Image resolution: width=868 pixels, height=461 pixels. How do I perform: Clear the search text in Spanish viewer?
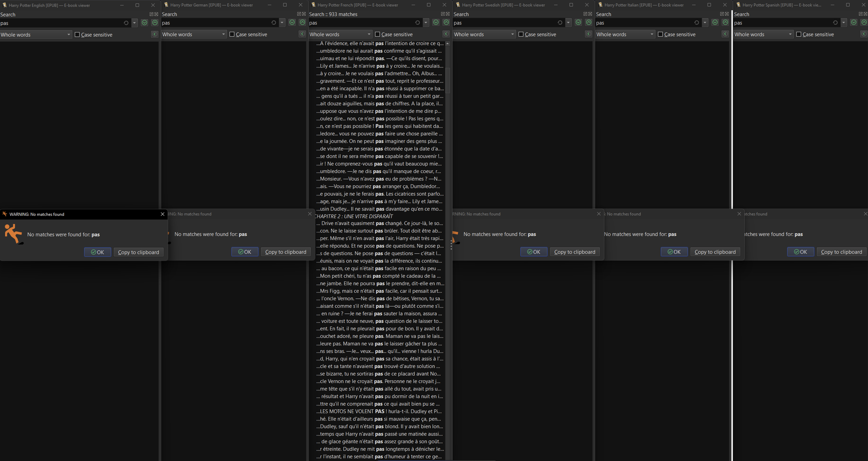point(835,23)
